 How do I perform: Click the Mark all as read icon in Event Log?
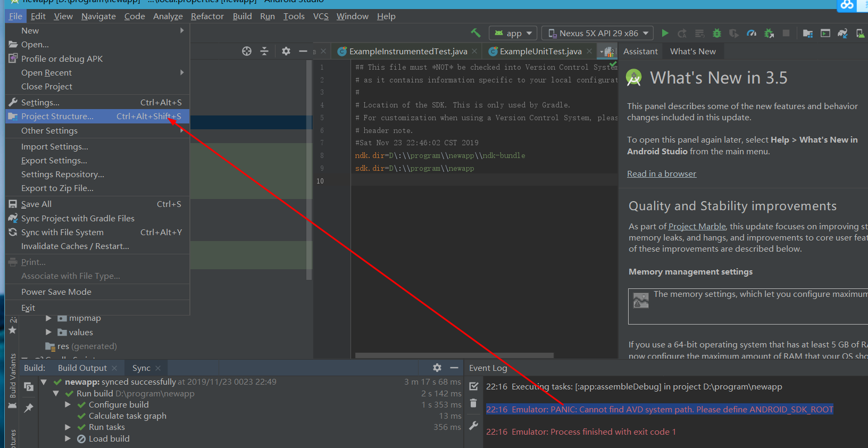tap(474, 386)
